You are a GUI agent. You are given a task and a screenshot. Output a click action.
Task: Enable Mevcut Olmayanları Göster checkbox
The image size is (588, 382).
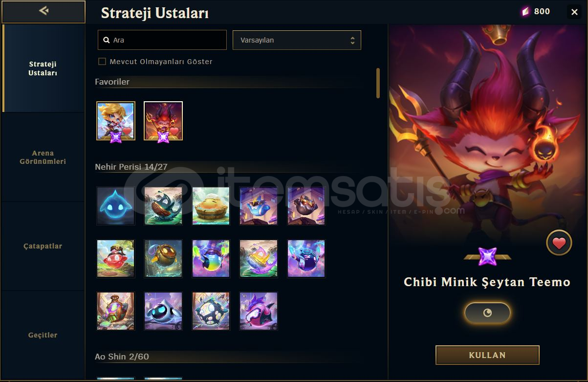click(x=102, y=62)
